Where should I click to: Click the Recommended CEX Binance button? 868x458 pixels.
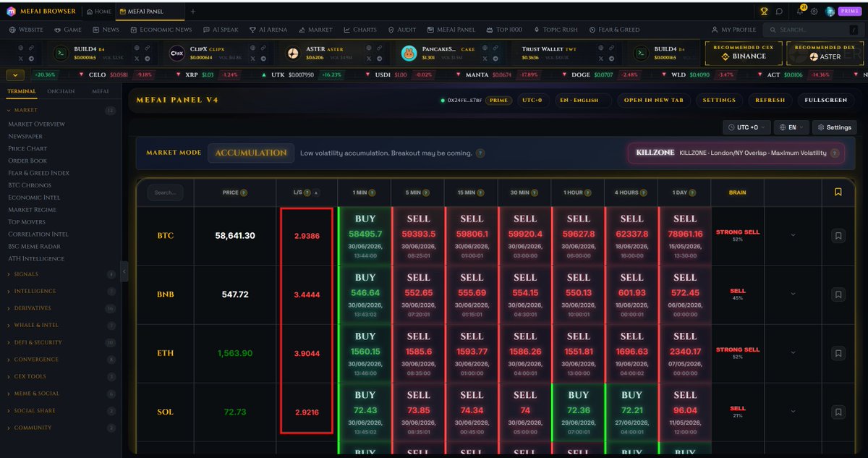click(x=744, y=53)
